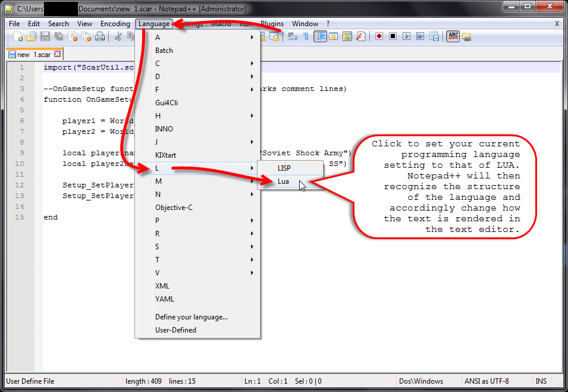
Task: Click the L submenu entry
Action: 197,168
